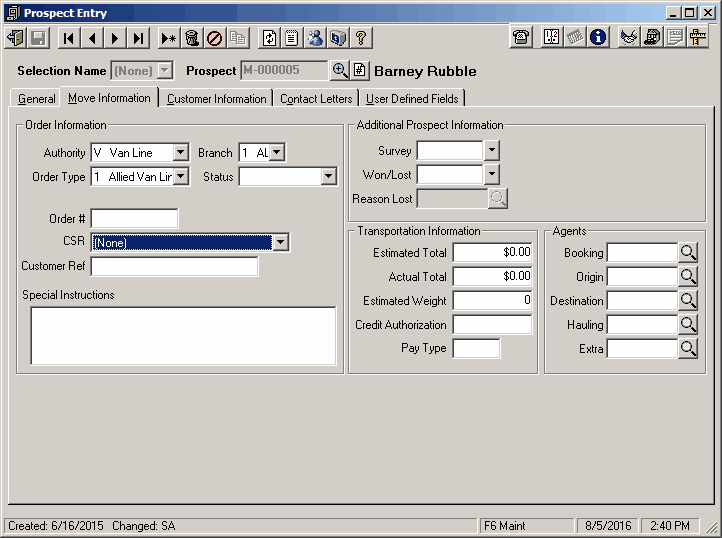The width and height of the screenshot is (722, 538).
Task: Click the exit door icon in toolbar
Action: [16, 38]
